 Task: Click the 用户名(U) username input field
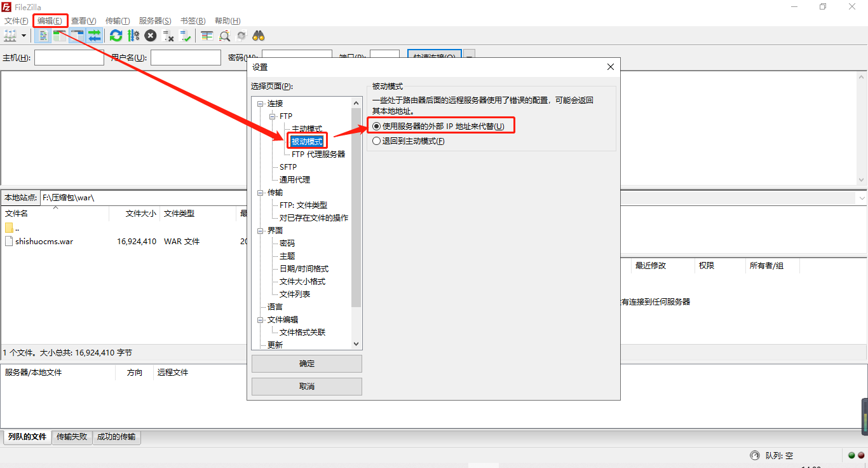pyautogui.click(x=186, y=58)
